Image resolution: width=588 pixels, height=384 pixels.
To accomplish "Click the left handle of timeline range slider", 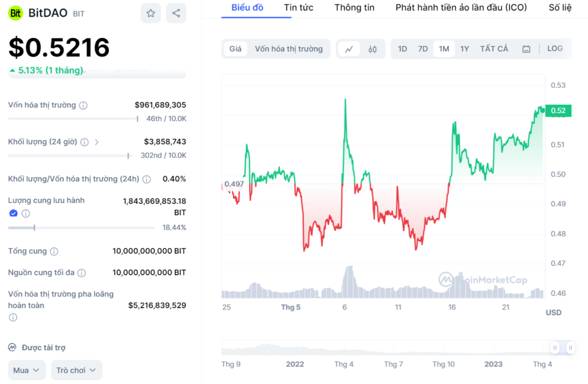I will (x=555, y=348).
